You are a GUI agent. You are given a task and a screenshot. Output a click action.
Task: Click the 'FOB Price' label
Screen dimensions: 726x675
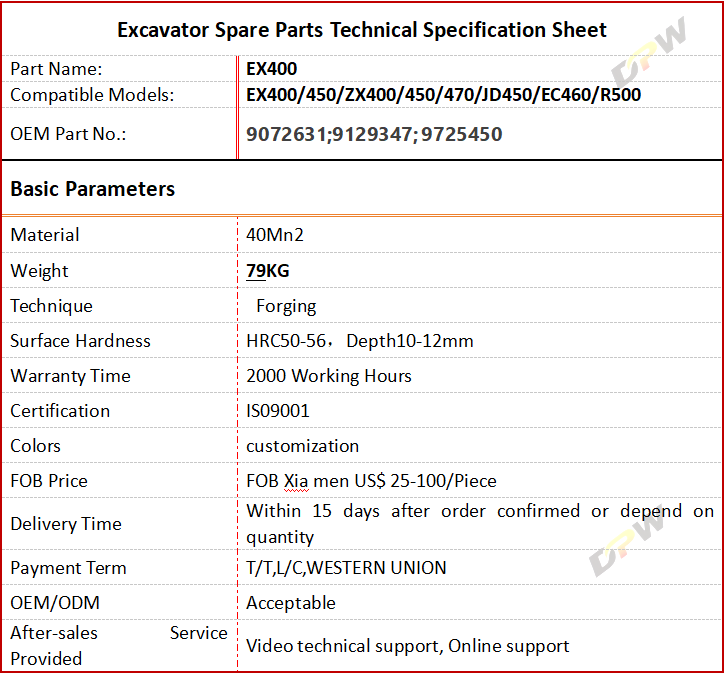[x=49, y=481]
